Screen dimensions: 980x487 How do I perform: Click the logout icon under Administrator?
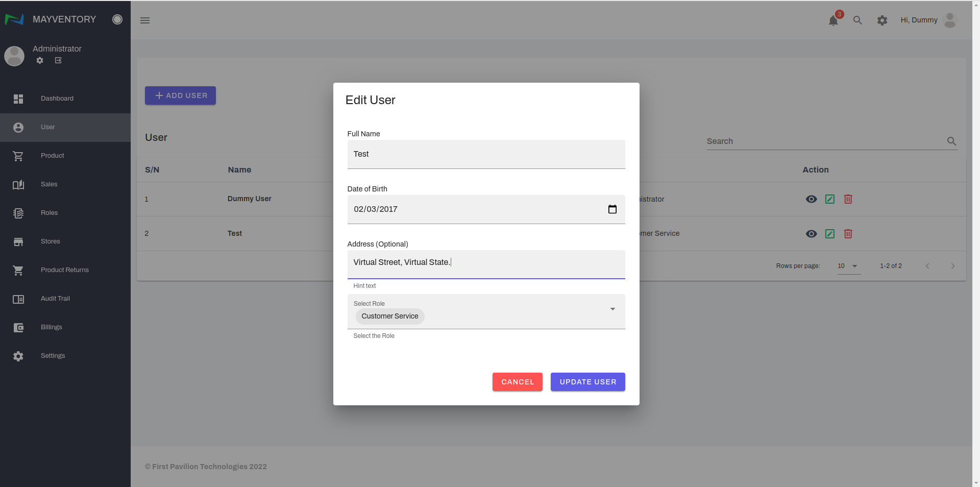[58, 60]
